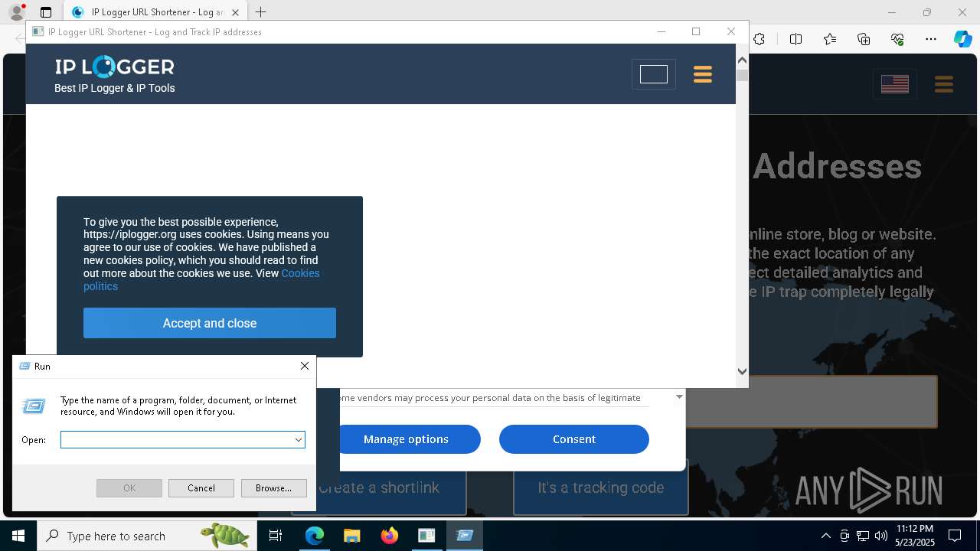This screenshot has height=551, width=980.
Task: Click the Manage options button
Action: pos(406,439)
